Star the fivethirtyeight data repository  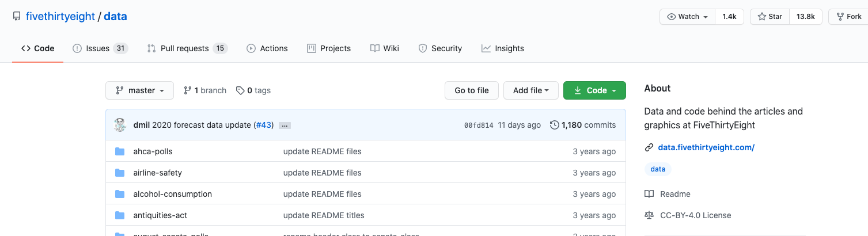(x=770, y=17)
